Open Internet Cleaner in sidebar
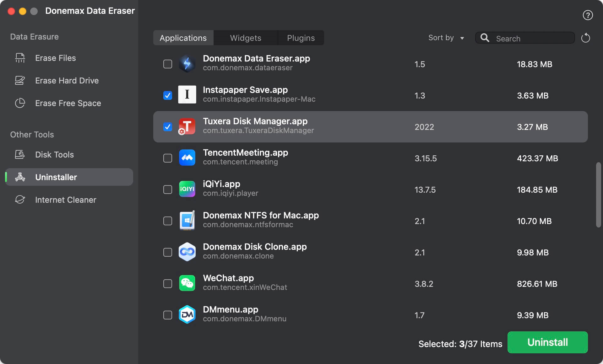Viewport: 603px width, 364px height. click(69, 200)
